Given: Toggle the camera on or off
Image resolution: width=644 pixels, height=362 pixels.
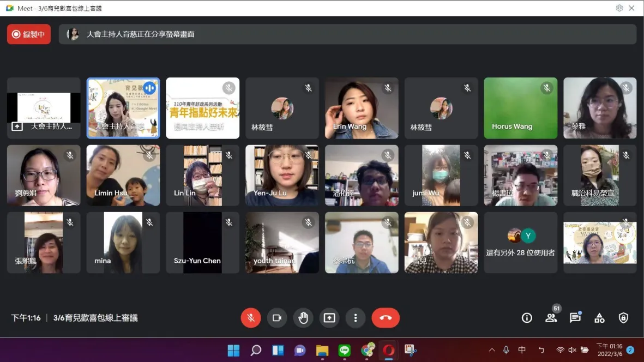Looking at the screenshot, I should [277, 318].
